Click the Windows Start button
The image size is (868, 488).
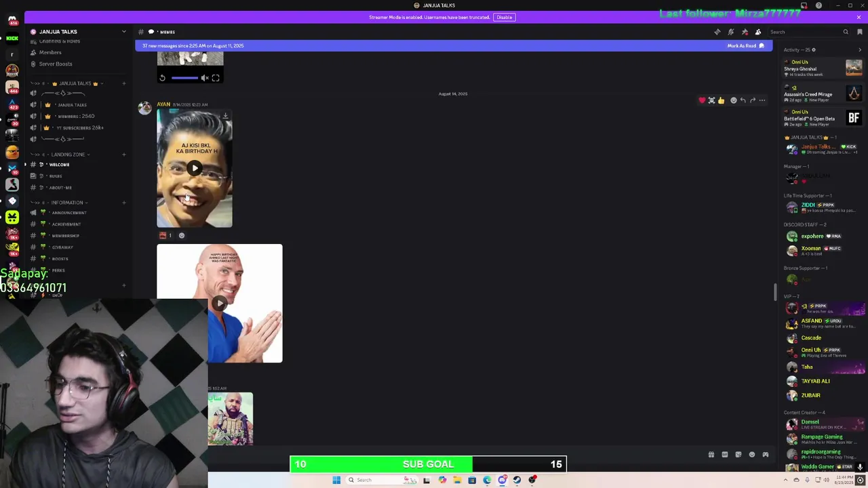pos(336,480)
